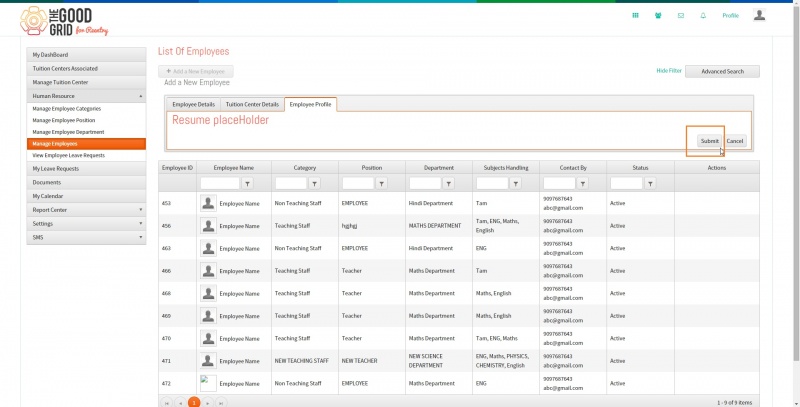Screen dimensions: 800x407
Task: Click the Employee Name column filter icon
Action: point(247,183)
